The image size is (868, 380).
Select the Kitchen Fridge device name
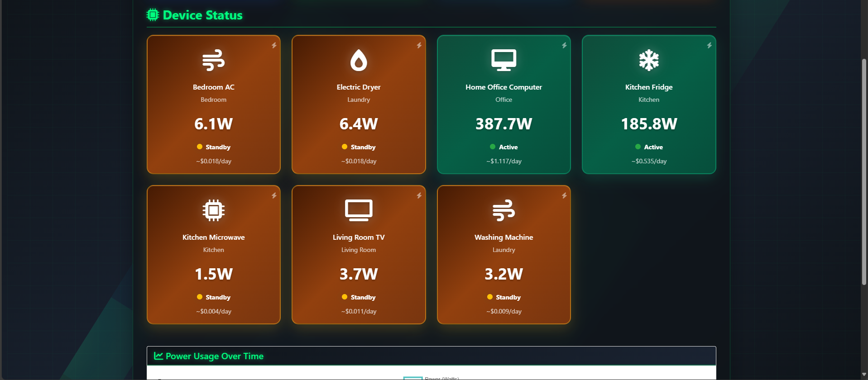pyautogui.click(x=649, y=87)
